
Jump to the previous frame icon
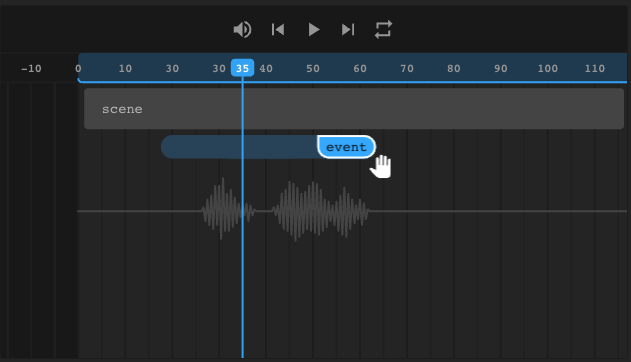pos(278,29)
